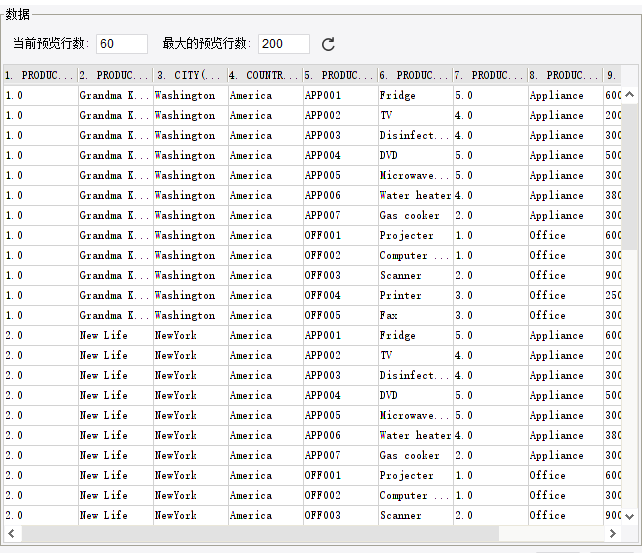642x553 pixels.
Task: Click Microwave... in the New Life APP005 row
Action: pyautogui.click(x=415, y=416)
